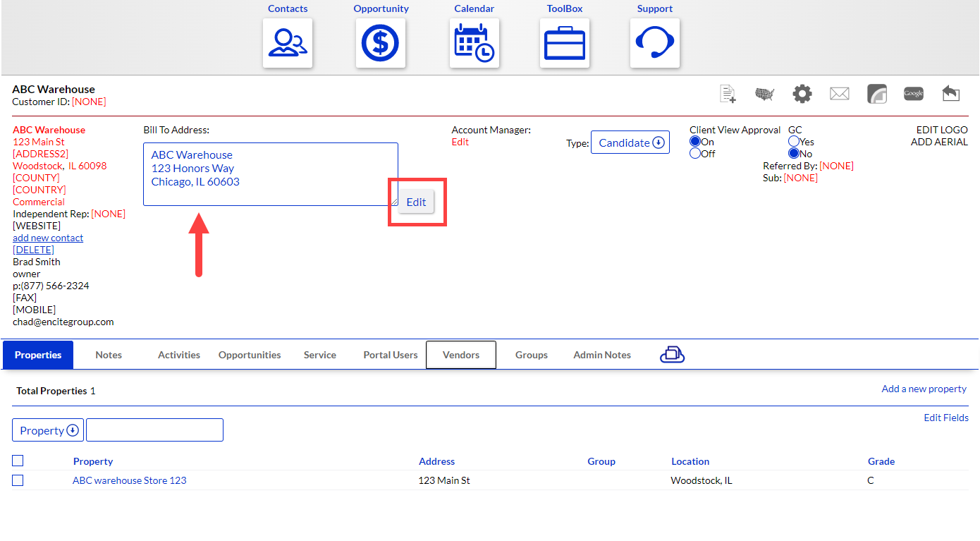Open the Contacts people icon
980x541 pixels.
[288, 43]
